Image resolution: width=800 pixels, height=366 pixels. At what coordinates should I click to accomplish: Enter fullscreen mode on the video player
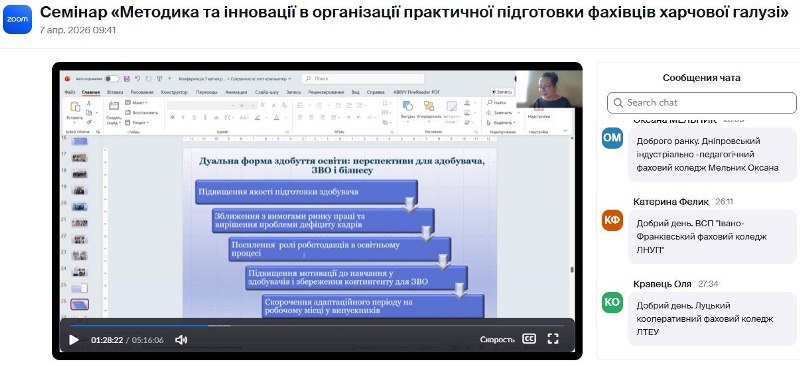[553, 339]
